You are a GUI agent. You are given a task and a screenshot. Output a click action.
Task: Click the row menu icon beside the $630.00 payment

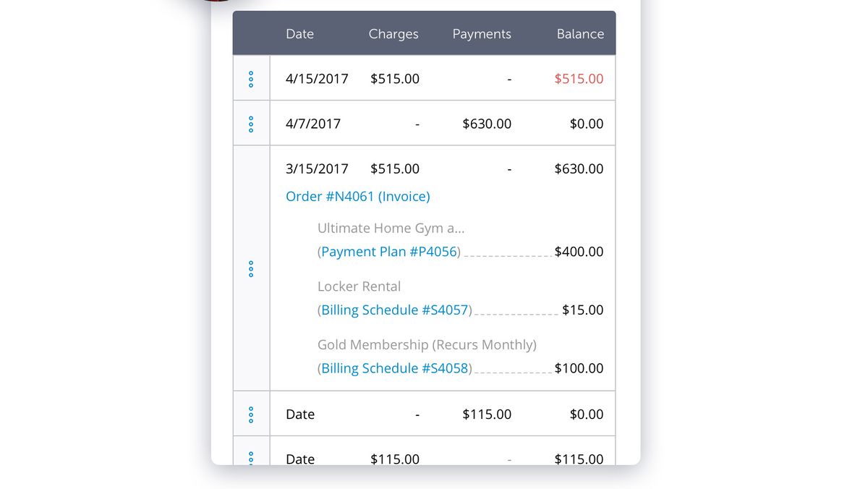coord(251,123)
